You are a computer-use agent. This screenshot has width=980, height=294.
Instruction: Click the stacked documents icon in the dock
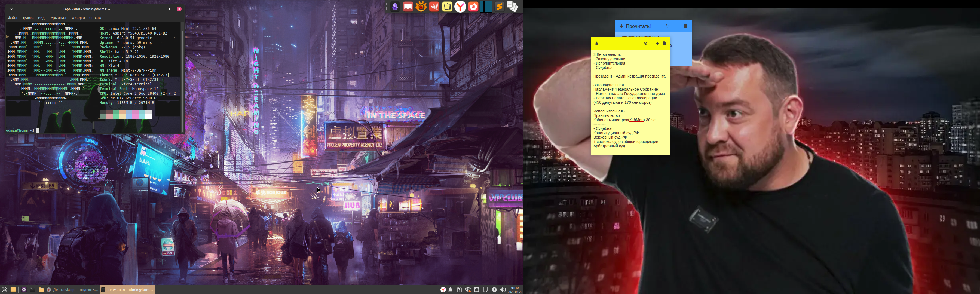(x=512, y=7)
